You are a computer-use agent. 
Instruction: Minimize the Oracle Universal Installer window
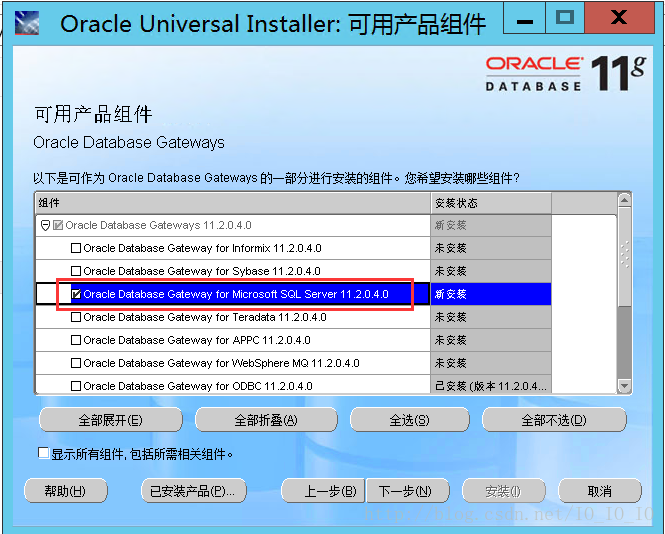(x=524, y=19)
